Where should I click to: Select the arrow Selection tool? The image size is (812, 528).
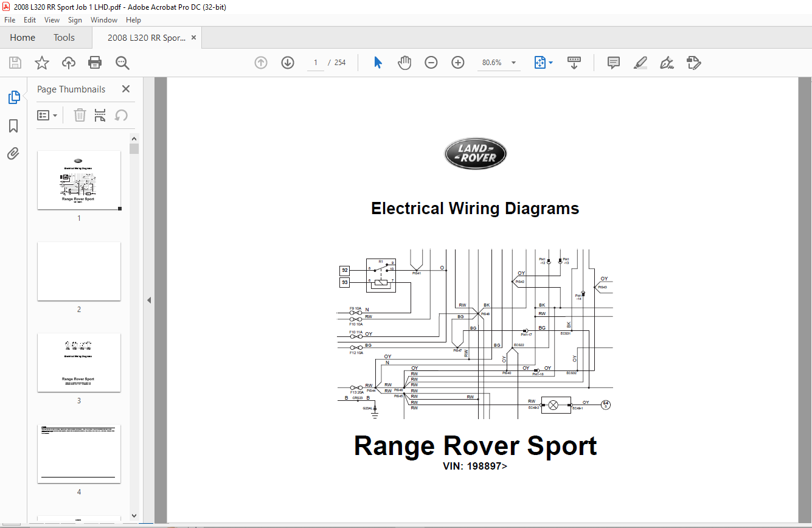click(x=378, y=63)
